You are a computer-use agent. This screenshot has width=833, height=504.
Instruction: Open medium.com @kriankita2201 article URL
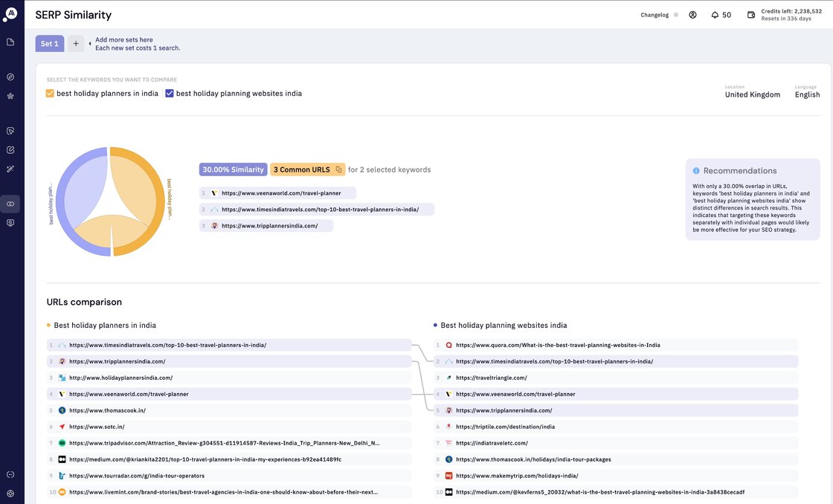click(229, 459)
